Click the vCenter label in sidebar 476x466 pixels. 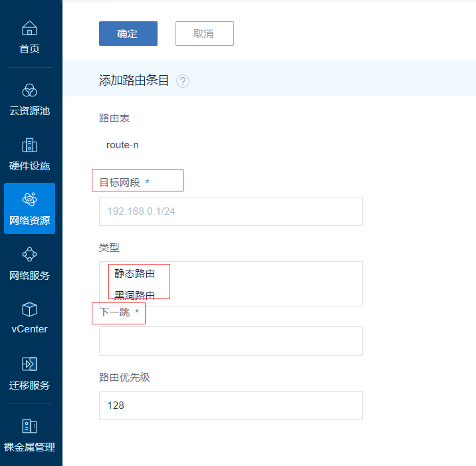click(29, 329)
